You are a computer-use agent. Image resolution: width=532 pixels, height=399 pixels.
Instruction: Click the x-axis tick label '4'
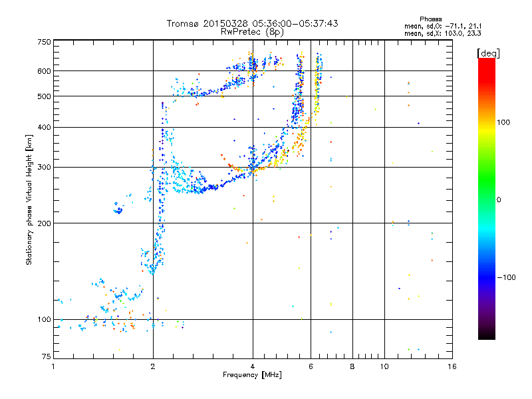(x=253, y=366)
